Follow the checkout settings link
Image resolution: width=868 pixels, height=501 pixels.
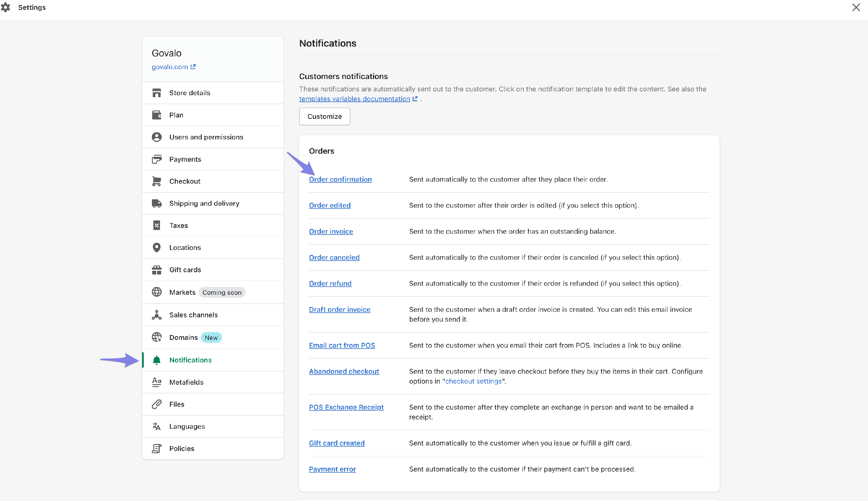[473, 381]
